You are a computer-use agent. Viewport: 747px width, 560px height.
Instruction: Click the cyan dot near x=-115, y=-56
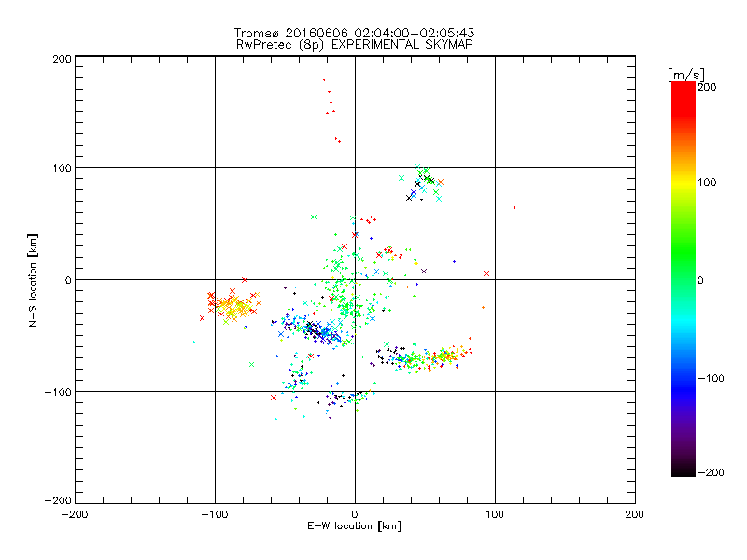tap(194, 342)
